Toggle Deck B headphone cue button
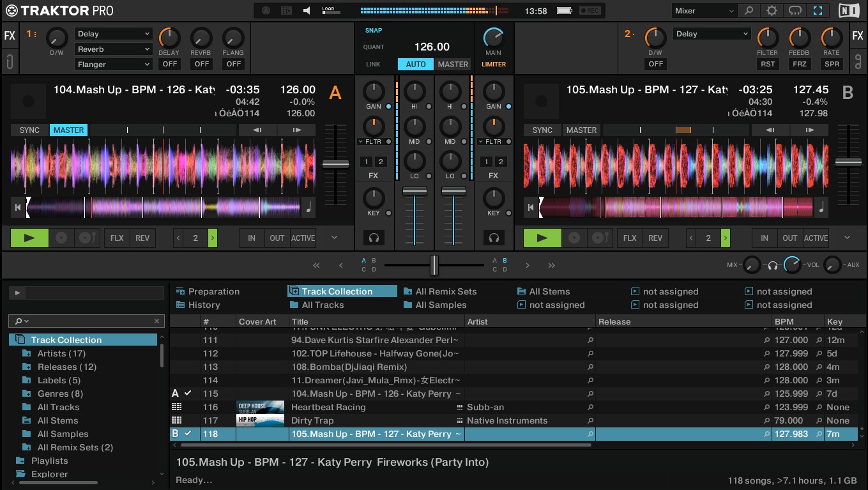The width and height of the screenshot is (868, 490). [x=494, y=238]
